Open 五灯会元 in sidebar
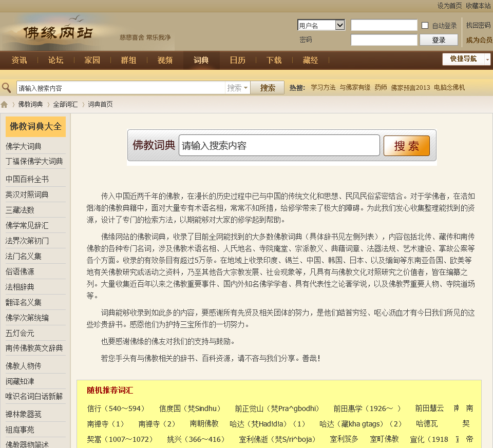This screenshot has width=493, height=448. coord(20,333)
